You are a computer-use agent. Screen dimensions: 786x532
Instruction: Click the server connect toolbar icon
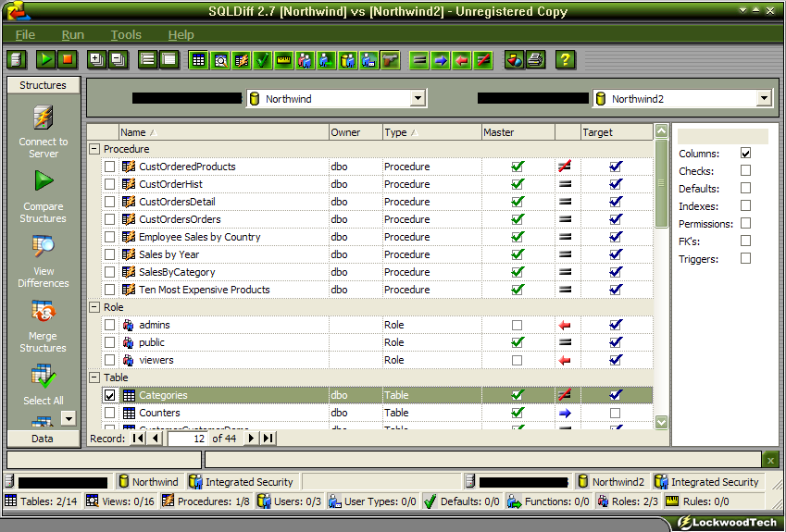(16, 59)
